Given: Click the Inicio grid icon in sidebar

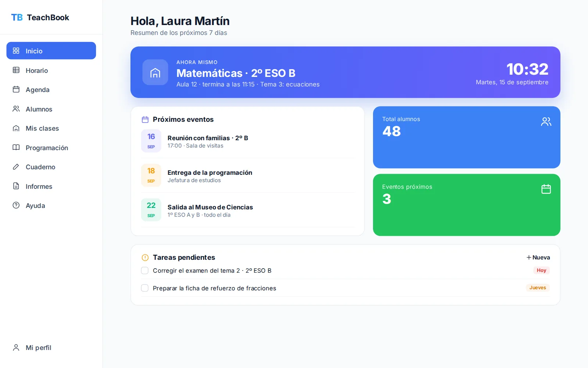Looking at the screenshot, I should pos(16,51).
